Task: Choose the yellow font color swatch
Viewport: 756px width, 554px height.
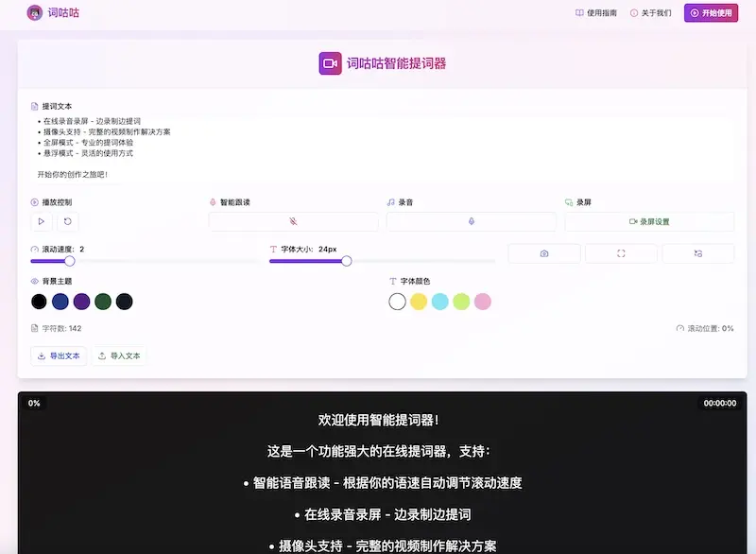Action: click(x=419, y=302)
